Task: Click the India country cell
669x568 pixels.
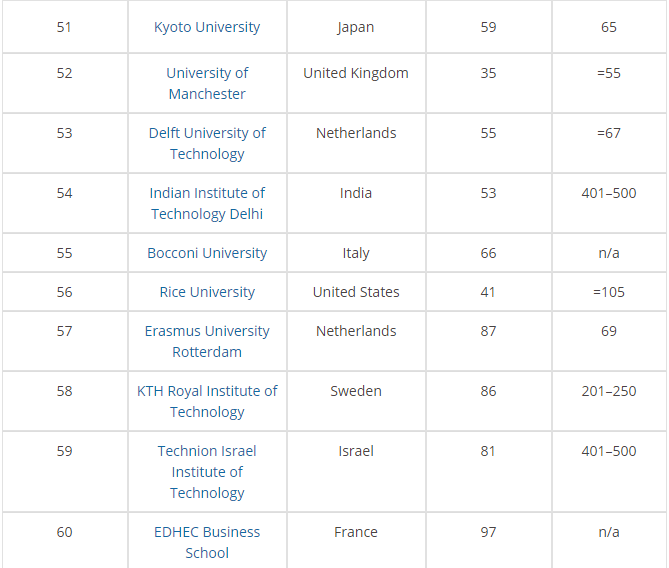Action: click(x=356, y=193)
